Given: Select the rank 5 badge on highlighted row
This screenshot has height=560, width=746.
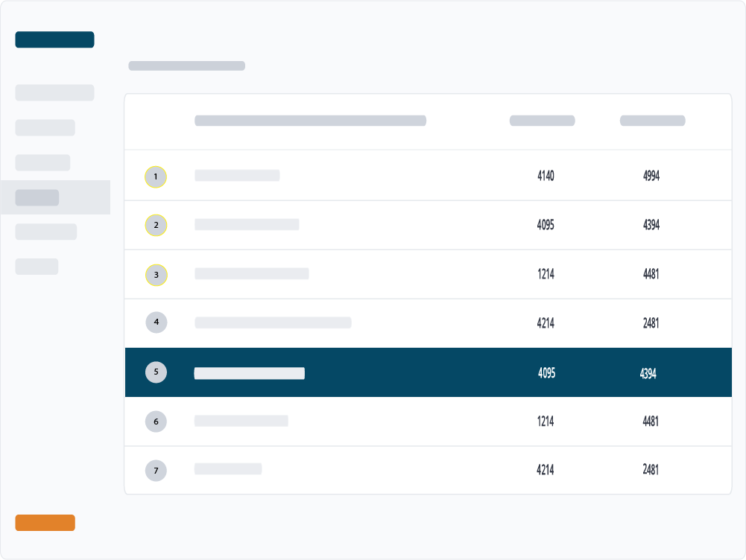Looking at the screenshot, I should 156,372.
